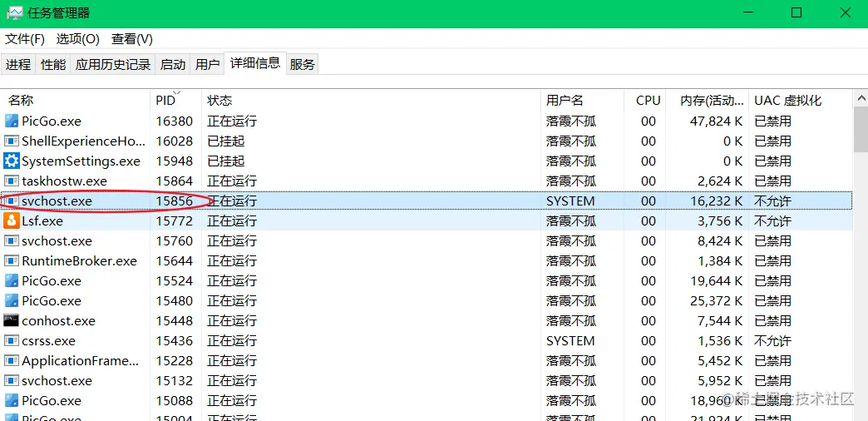Click the ApplicationFrameHost process icon
Viewport: 868px width, 421px height.
[11, 360]
